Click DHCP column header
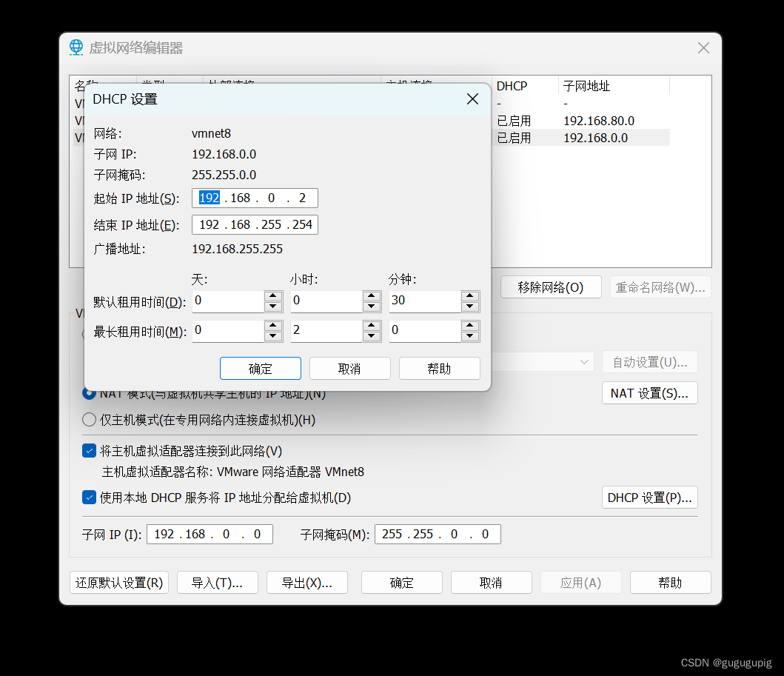Screen dimensions: 784x676 point(525,86)
